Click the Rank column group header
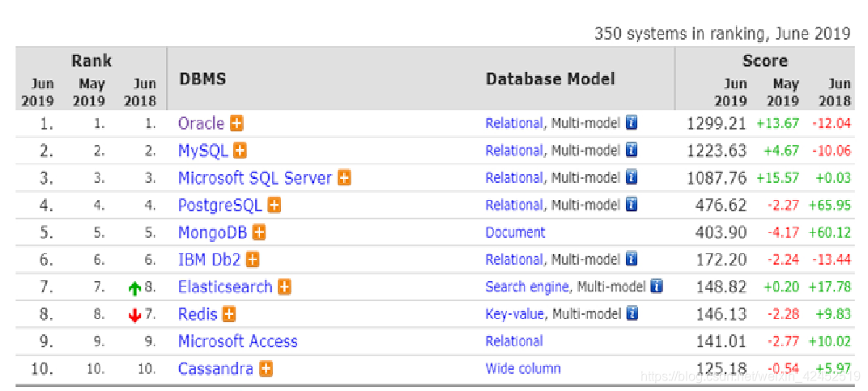The height and width of the screenshot is (391, 868). (x=91, y=61)
